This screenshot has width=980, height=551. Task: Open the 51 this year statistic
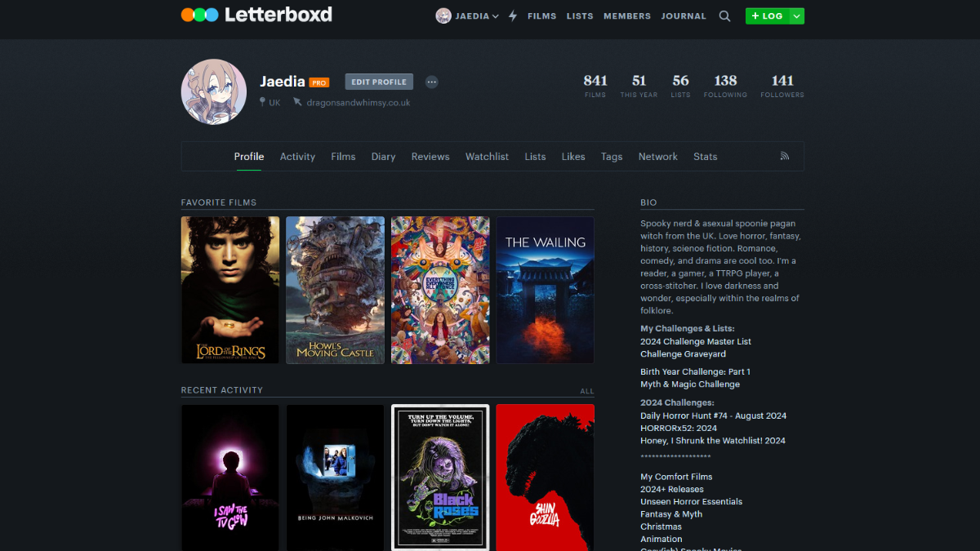pyautogui.click(x=639, y=85)
